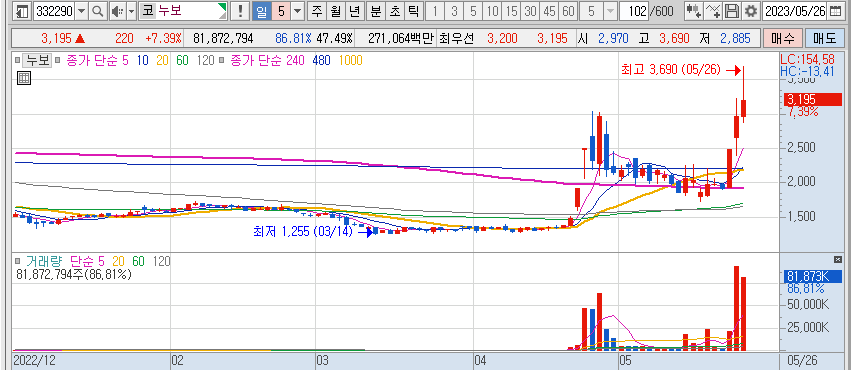Toggle the 누보 price series legend checkbox
This screenshot has width=851, height=370.
(x=17, y=61)
